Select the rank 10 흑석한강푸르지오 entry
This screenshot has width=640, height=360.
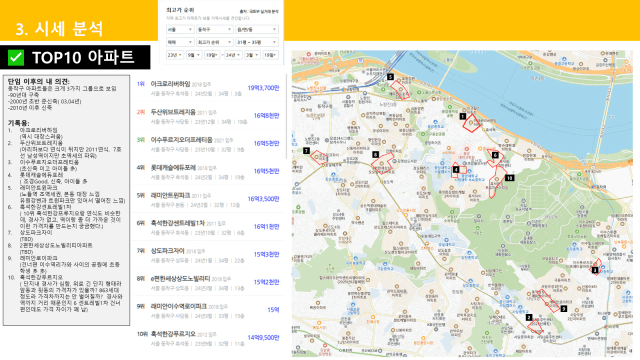pos(208,338)
